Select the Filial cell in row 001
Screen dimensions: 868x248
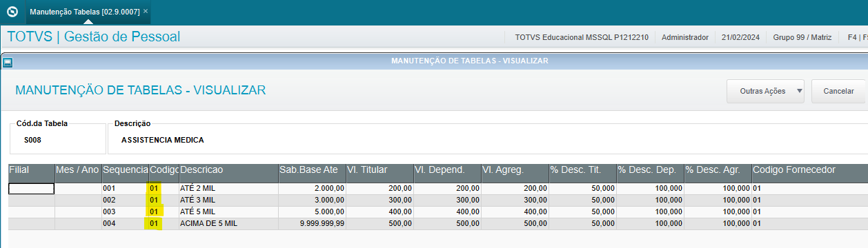[x=31, y=189]
